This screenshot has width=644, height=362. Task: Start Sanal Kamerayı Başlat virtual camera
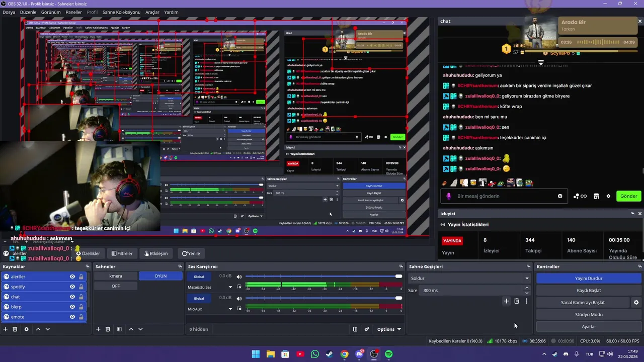click(583, 302)
